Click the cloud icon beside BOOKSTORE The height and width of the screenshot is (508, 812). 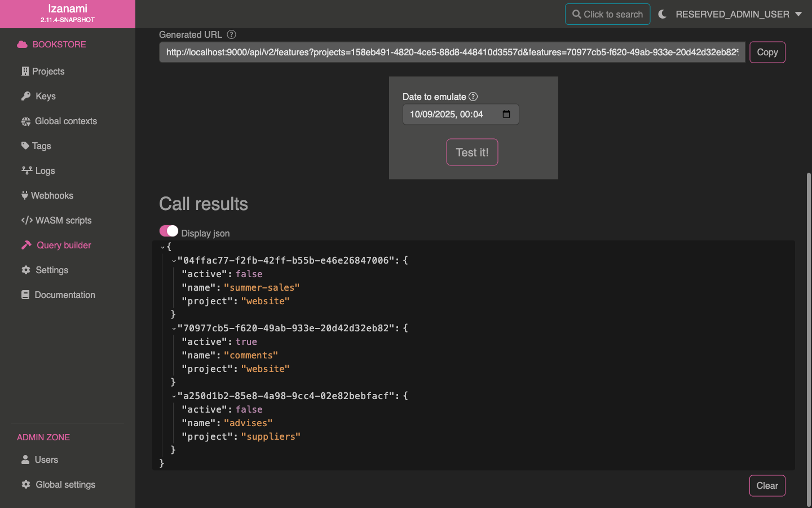[x=22, y=45]
